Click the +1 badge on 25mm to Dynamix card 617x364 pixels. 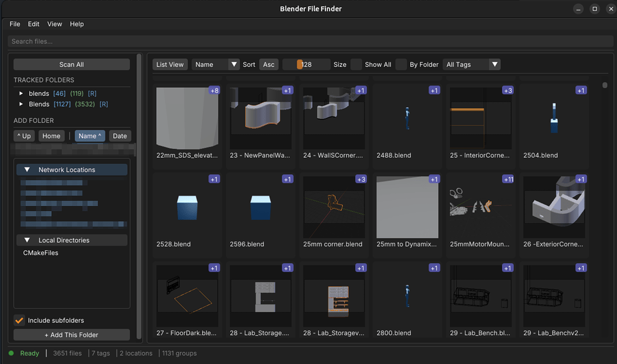tap(434, 180)
